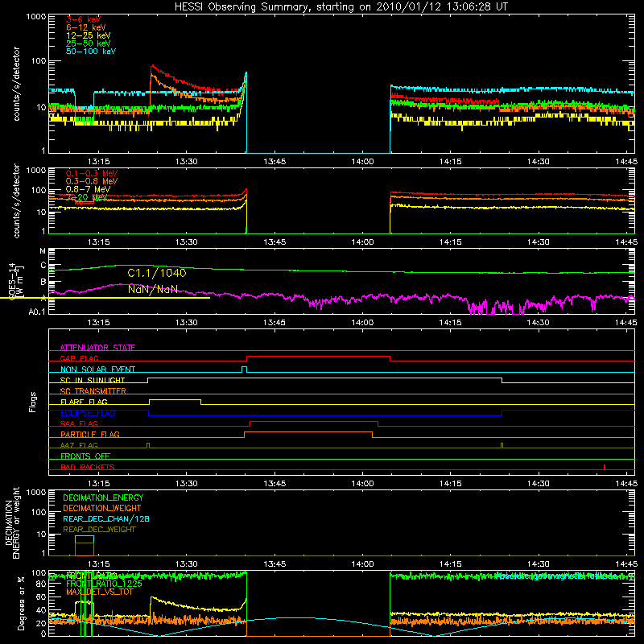Select the SC_TRANSMITTER flag label
This screenshot has height=644, width=644.
tap(93, 391)
